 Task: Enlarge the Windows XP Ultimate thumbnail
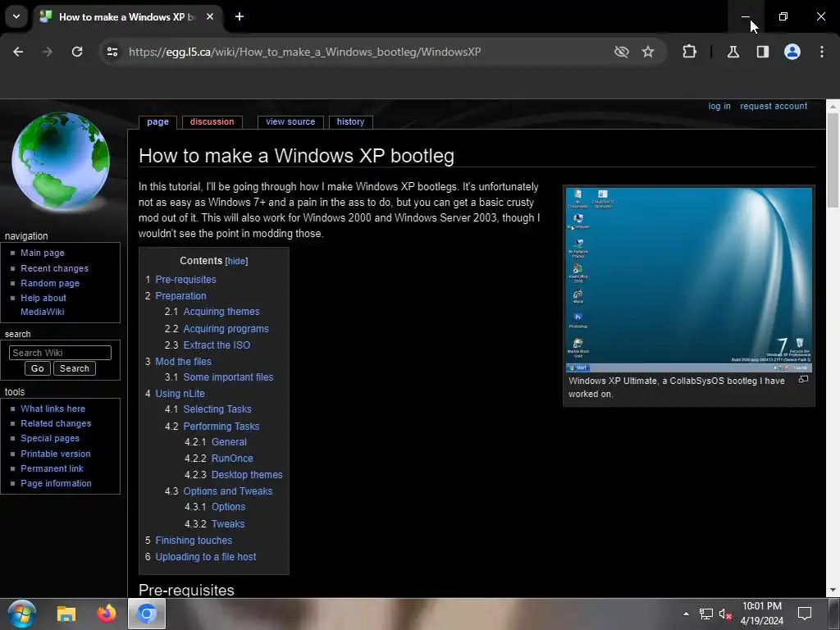click(x=803, y=379)
